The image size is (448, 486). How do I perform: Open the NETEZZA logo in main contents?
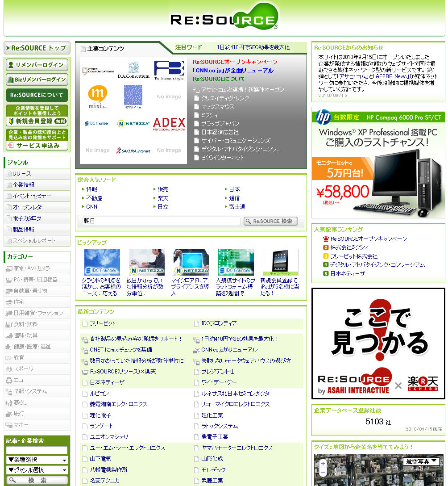pos(133,123)
